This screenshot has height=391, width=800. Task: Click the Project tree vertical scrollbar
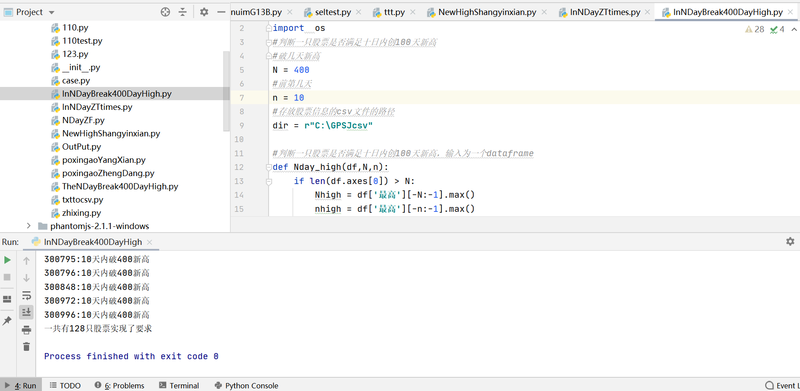227,92
